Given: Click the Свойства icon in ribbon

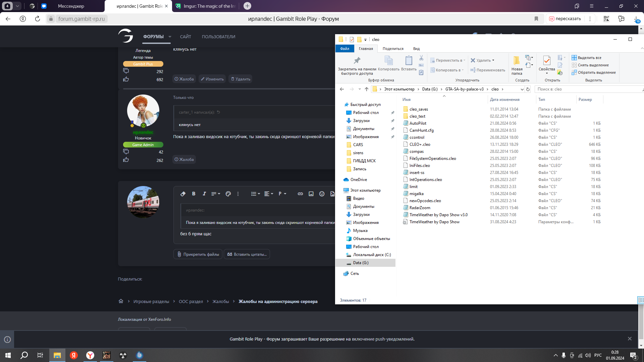Looking at the screenshot, I should (547, 61).
